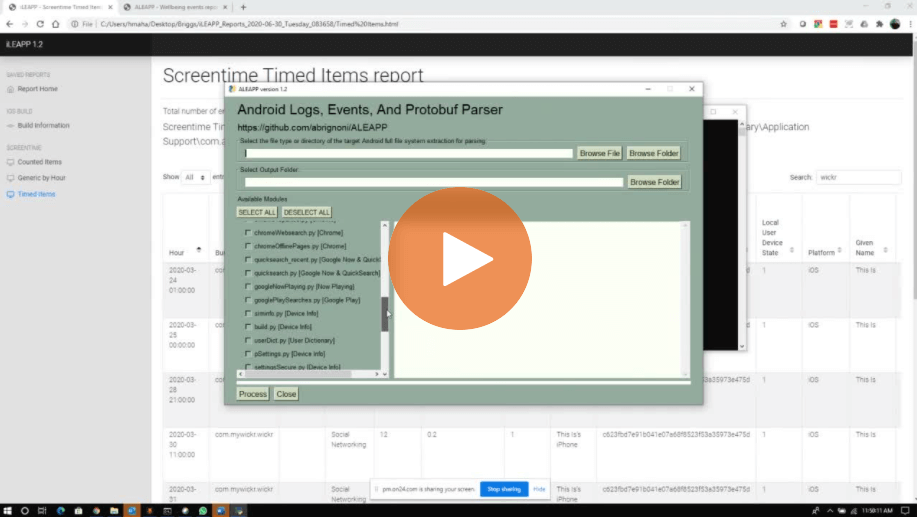Viewport: 917px width, 517px height.
Task: Tick the userDict.py User Dictionary checkbox
Action: point(248,340)
